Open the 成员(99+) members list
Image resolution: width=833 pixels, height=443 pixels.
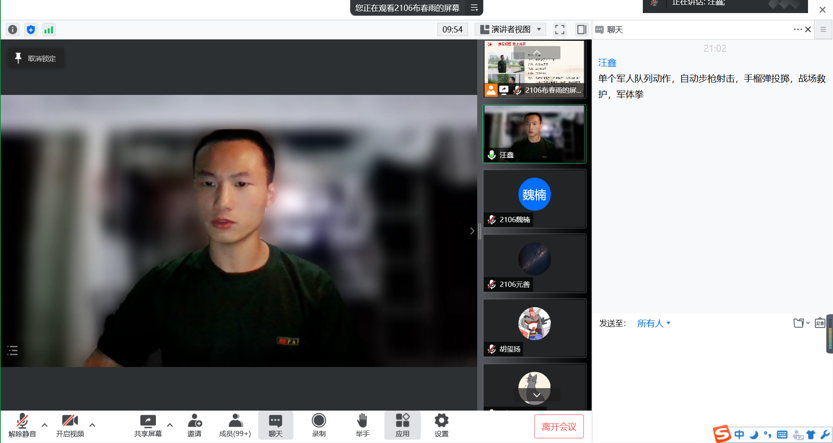click(235, 425)
